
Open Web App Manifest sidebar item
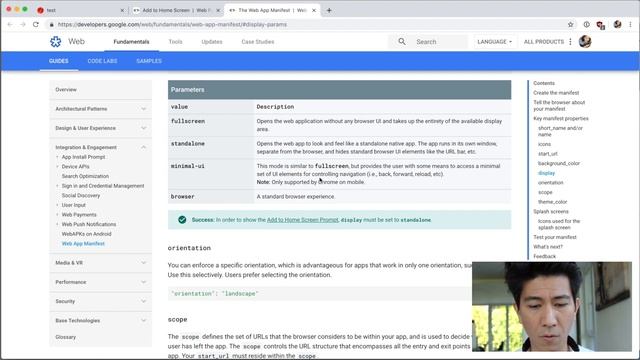pyautogui.click(x=83, y=244)
